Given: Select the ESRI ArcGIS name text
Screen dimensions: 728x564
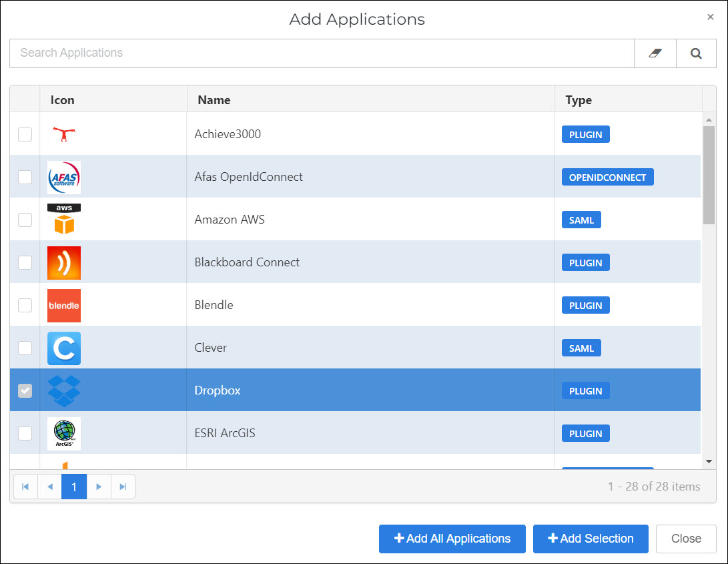Looking at the screenshot, I should click(x=225, y=433).
